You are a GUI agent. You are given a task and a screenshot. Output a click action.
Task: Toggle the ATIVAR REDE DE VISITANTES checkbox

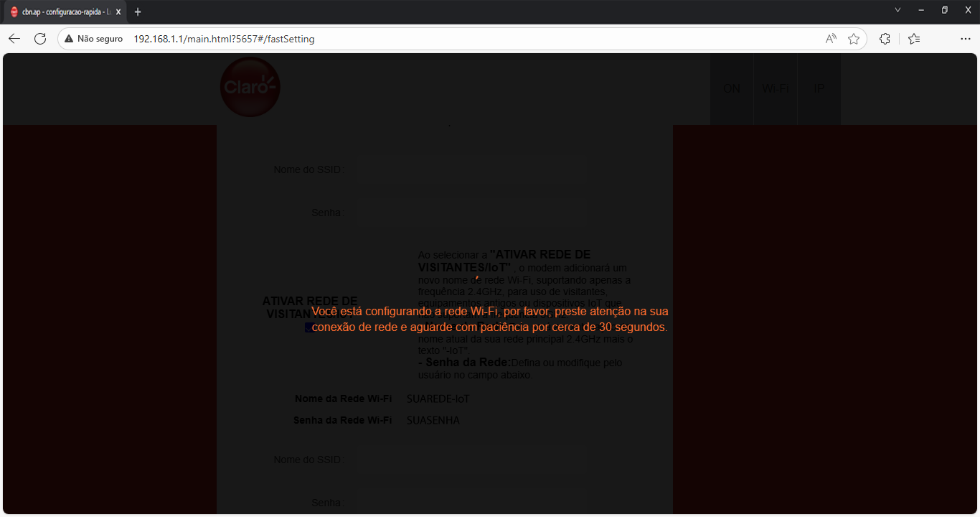click(x=308, y=327)
